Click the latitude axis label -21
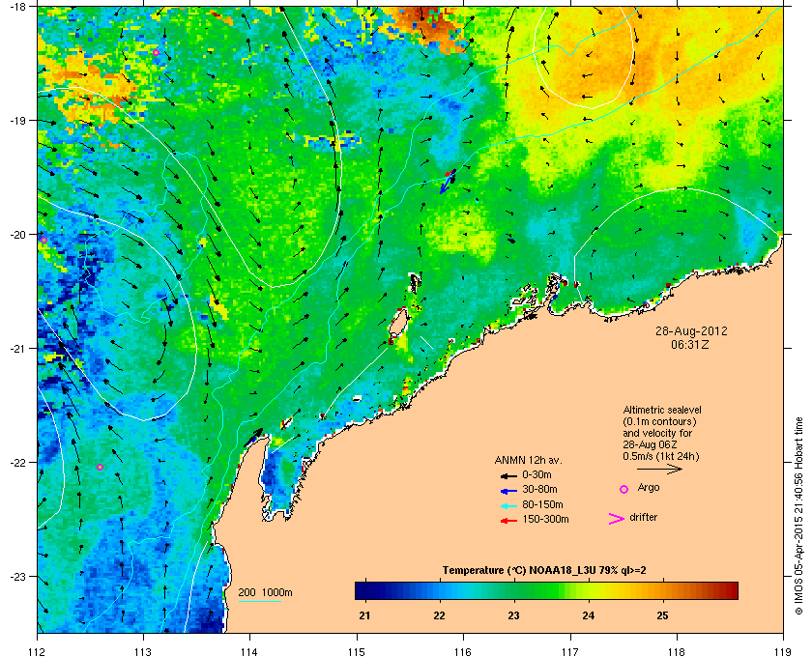This screenshot has height=657, width=812. point(17,349)
